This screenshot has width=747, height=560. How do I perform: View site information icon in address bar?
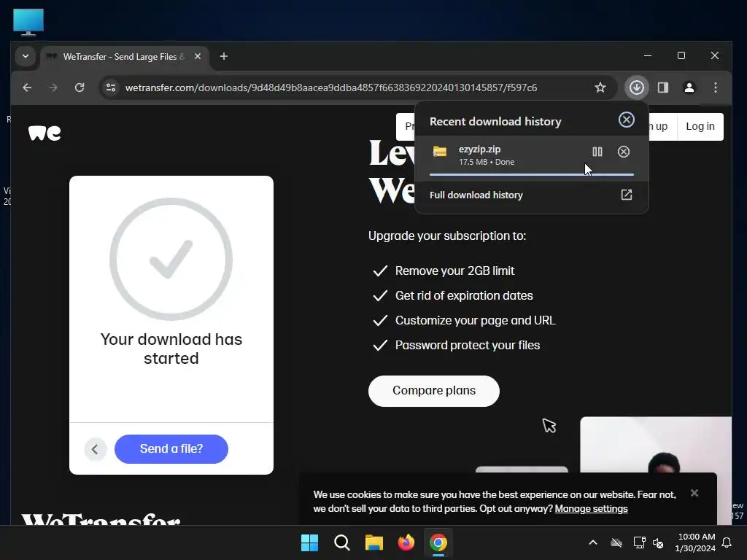(111, 87)
